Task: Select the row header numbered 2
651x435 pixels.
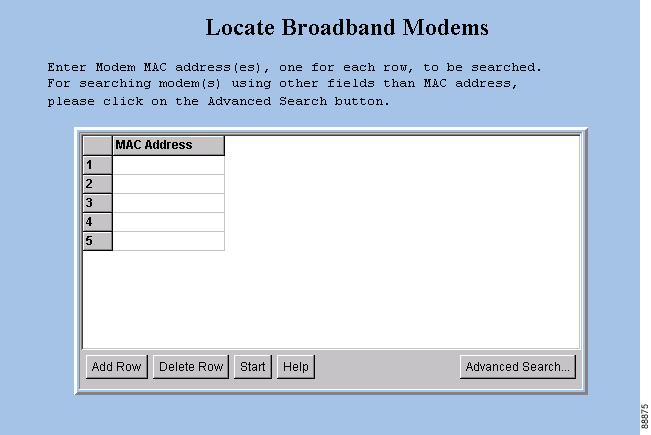Action: click(x=98, y=184)
